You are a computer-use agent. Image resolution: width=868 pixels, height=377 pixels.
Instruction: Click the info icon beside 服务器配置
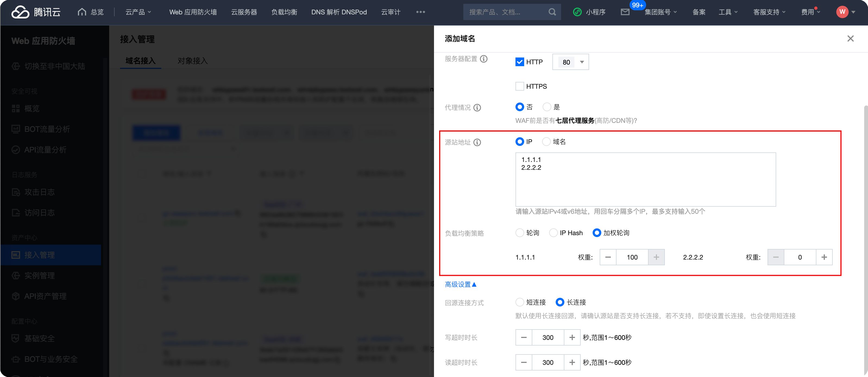(483, 59)
